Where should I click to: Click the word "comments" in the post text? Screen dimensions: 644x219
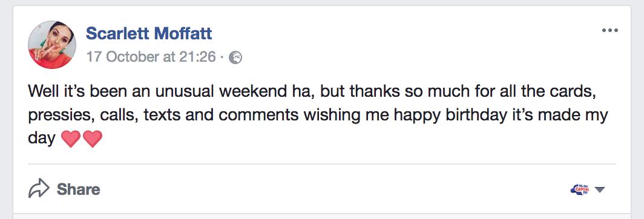tap(258, 116)
